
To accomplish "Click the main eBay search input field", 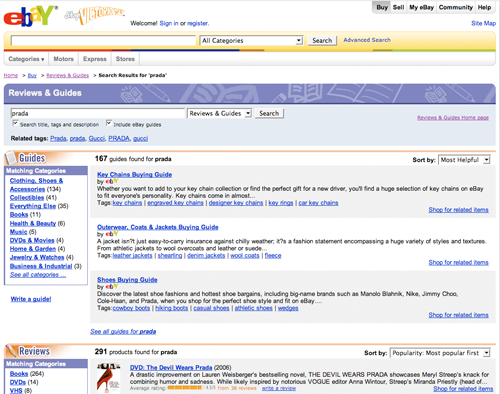I will [x=103, y=41].
